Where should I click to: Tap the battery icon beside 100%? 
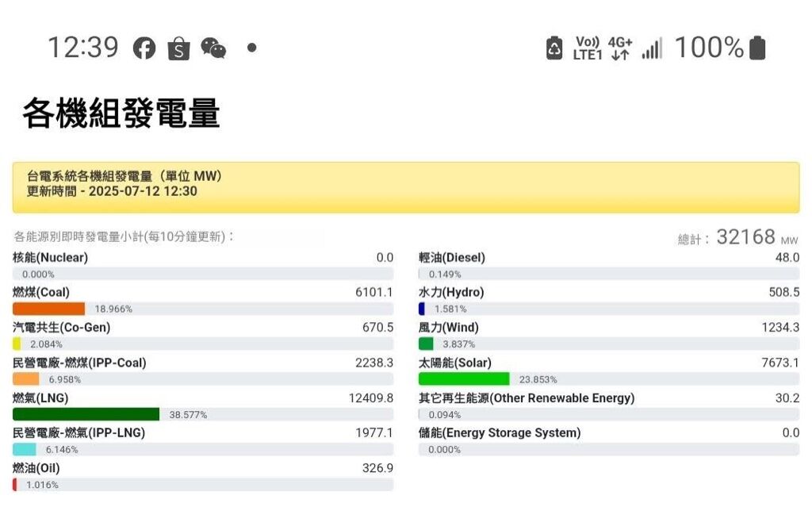click(x=757, y=48)
